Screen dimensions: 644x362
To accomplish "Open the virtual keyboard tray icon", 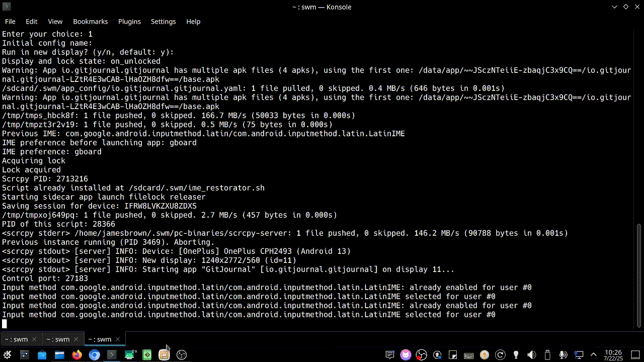I will 468,355.
